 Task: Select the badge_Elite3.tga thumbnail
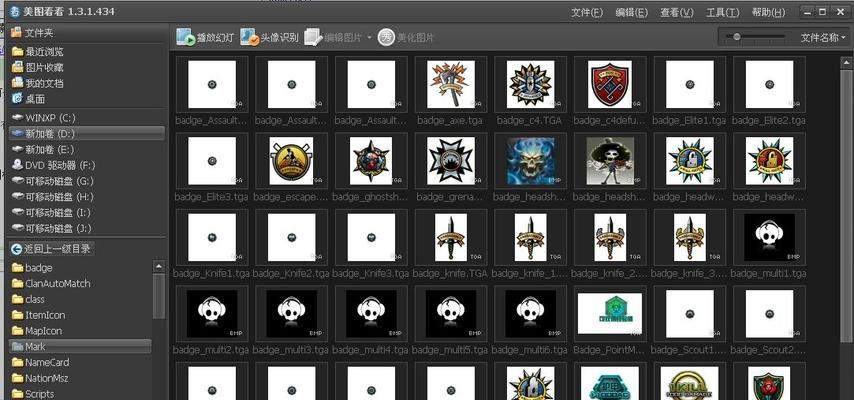click(x=212, y=161)
